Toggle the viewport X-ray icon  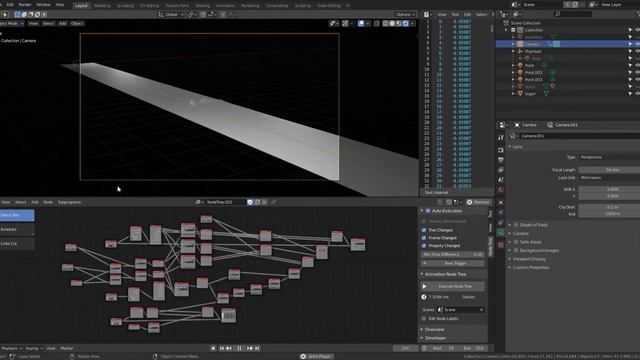[376, 23]
